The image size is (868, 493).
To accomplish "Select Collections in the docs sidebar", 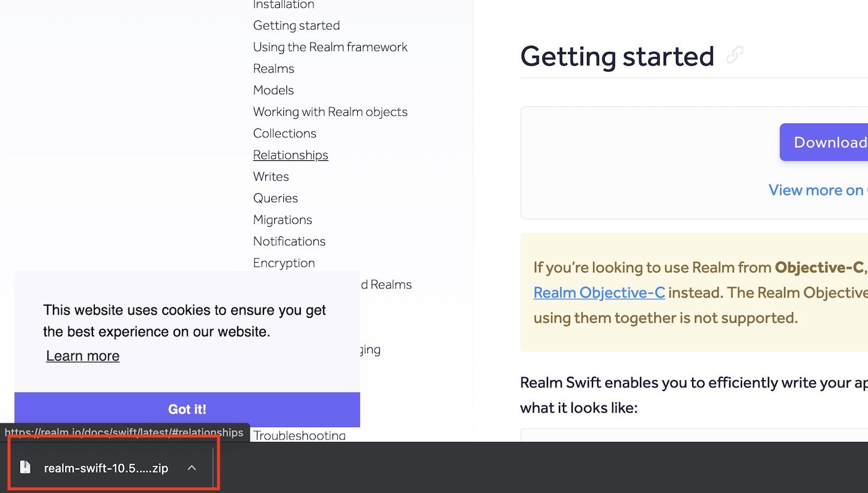I will tap(285, 133).
